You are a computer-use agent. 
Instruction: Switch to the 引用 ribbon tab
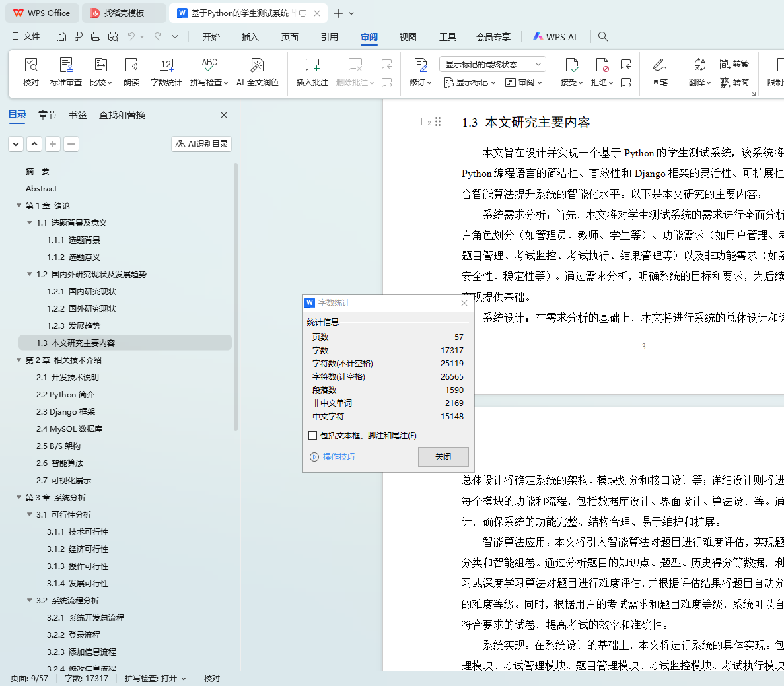pos(329,36)
